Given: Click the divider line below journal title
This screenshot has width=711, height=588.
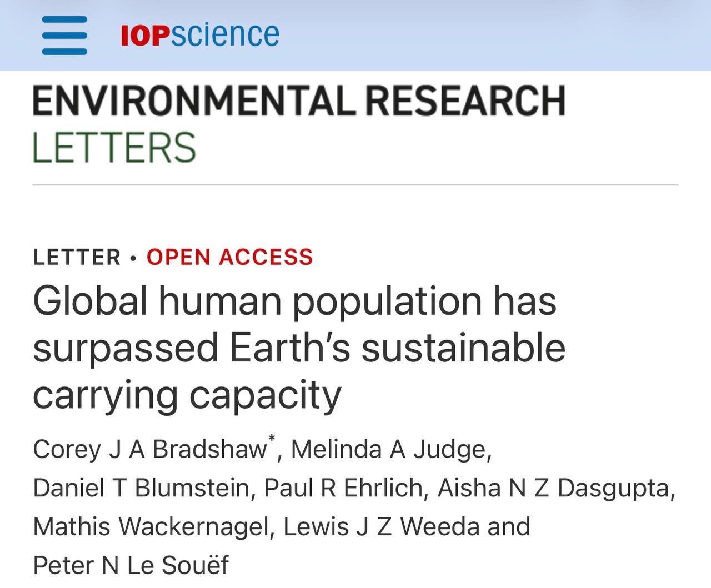Looking at the screenshot, I should tap(355, 184).
